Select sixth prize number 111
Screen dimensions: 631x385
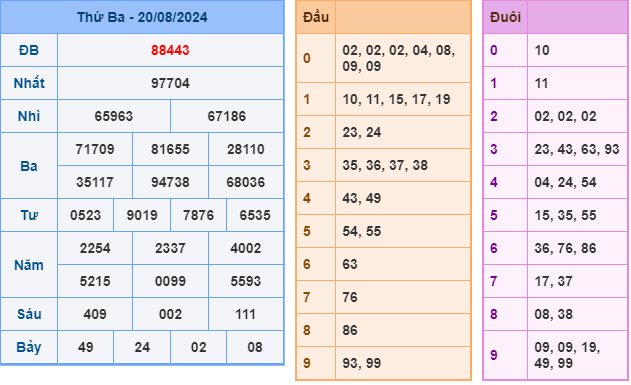pyautogui.click(x=245, y=314)
